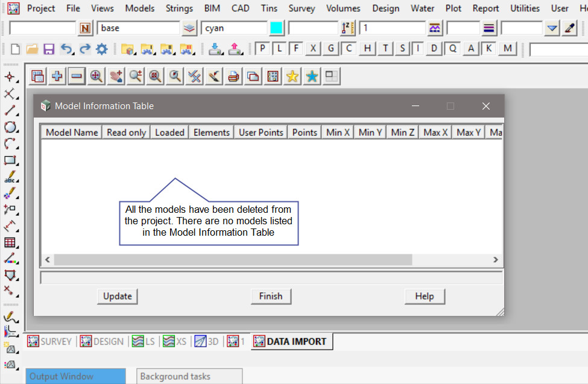
Task: Open the linestyle picker icon
Action: pos(435,28)
